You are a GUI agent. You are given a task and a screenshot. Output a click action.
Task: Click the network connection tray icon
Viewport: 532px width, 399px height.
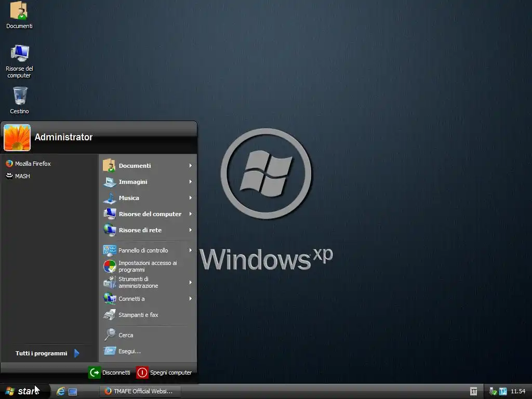tap(493, 392)
